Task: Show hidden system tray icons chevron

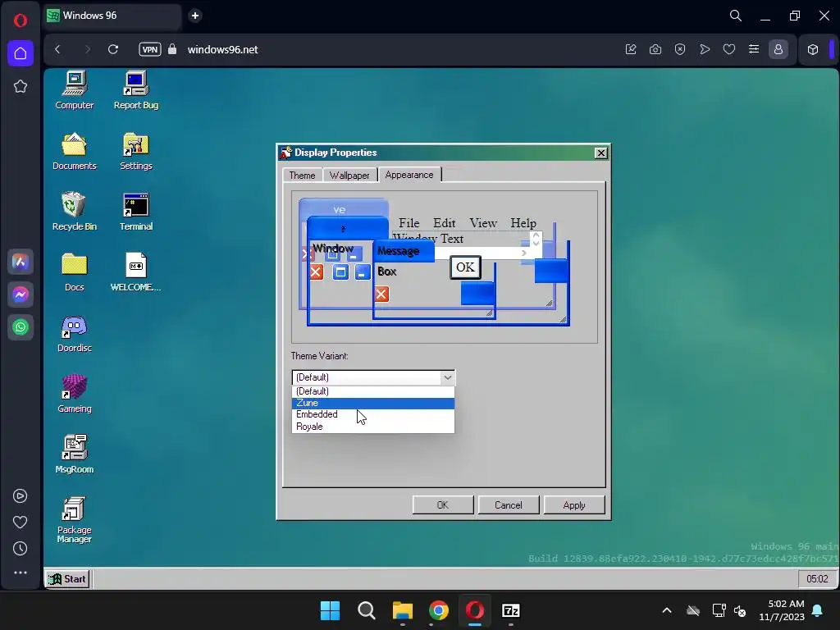Action: 667,610
